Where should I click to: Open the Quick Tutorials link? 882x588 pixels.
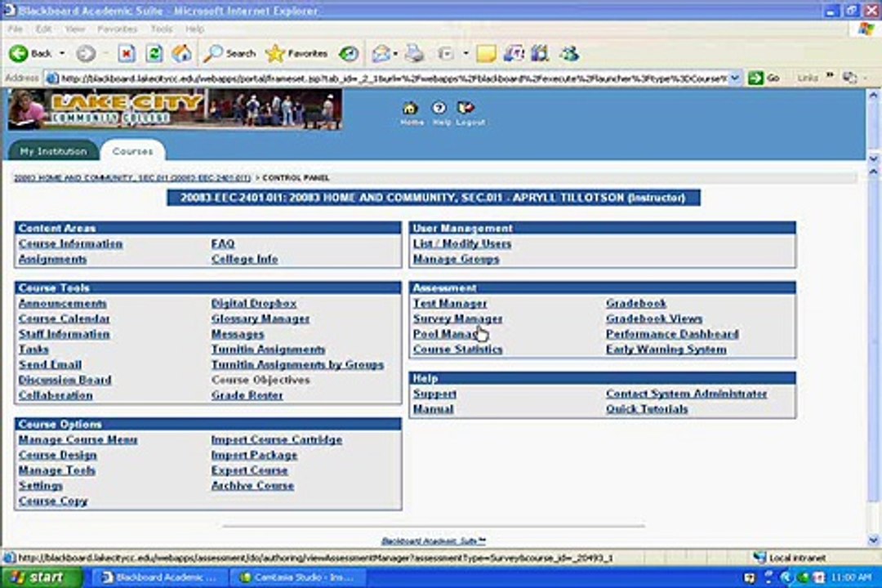(647, 409)
